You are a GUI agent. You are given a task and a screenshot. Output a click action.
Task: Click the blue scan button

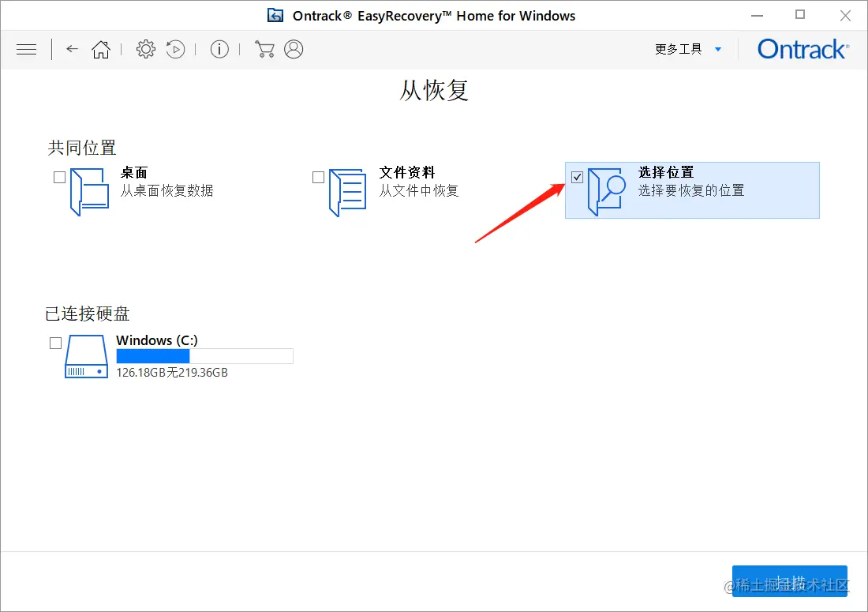point(789,581)
